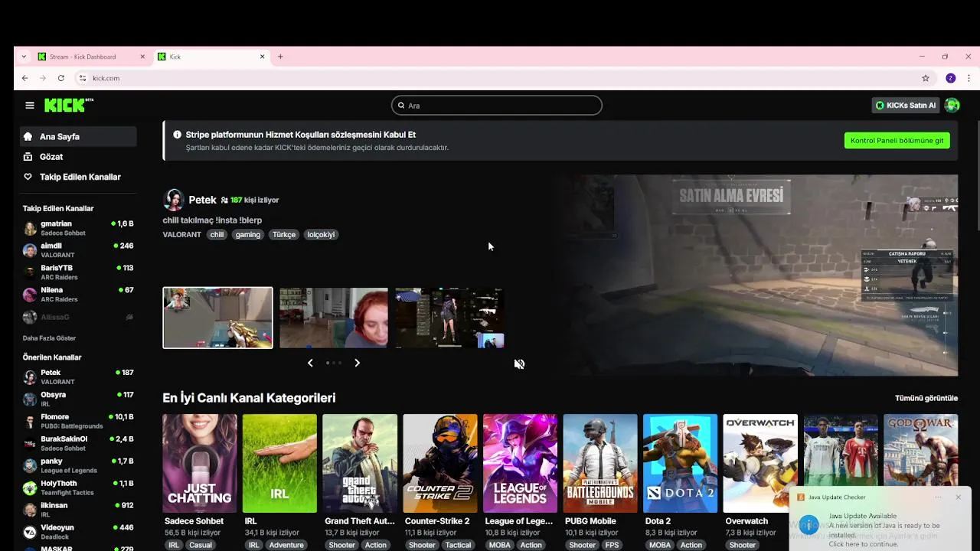Viewport: 980px width, 551px height.
Task: Click the KICK logo
Action: pyautogui.click(x=68, y=106)
